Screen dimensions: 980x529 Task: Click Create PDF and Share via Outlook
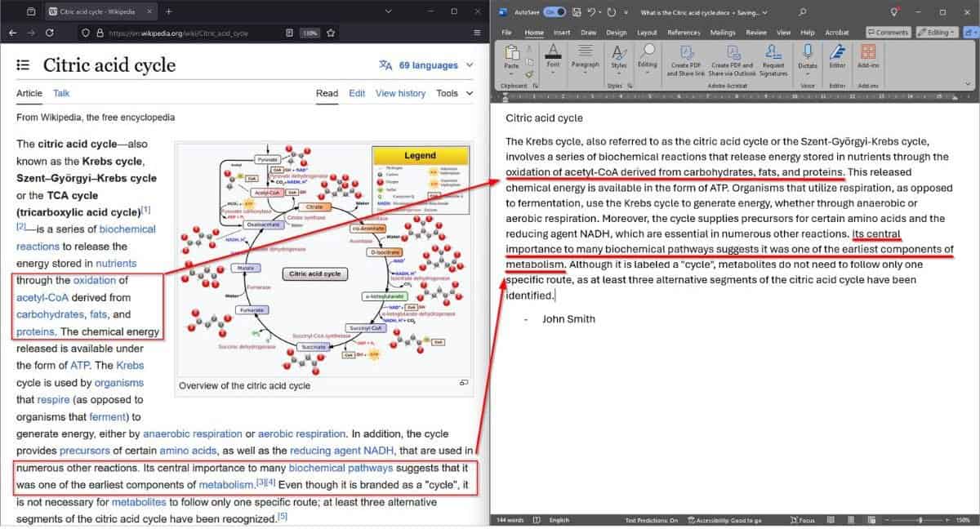coord(732,60)
